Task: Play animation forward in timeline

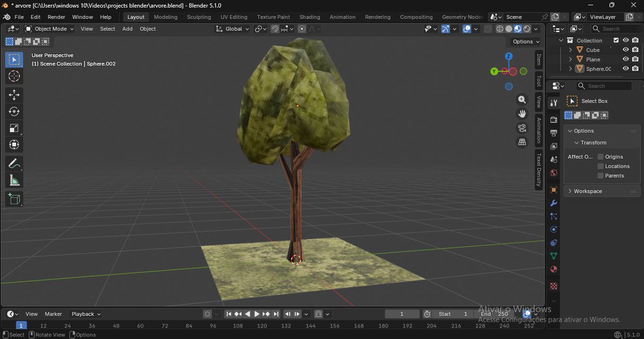Action: [x=257, y=314]
